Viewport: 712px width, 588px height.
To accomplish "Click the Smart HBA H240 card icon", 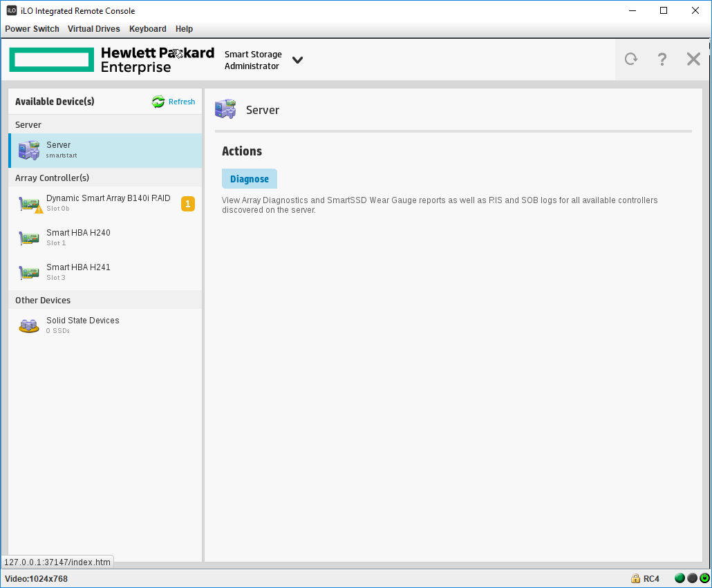I will pyautogui.click(x=29, y=238).
